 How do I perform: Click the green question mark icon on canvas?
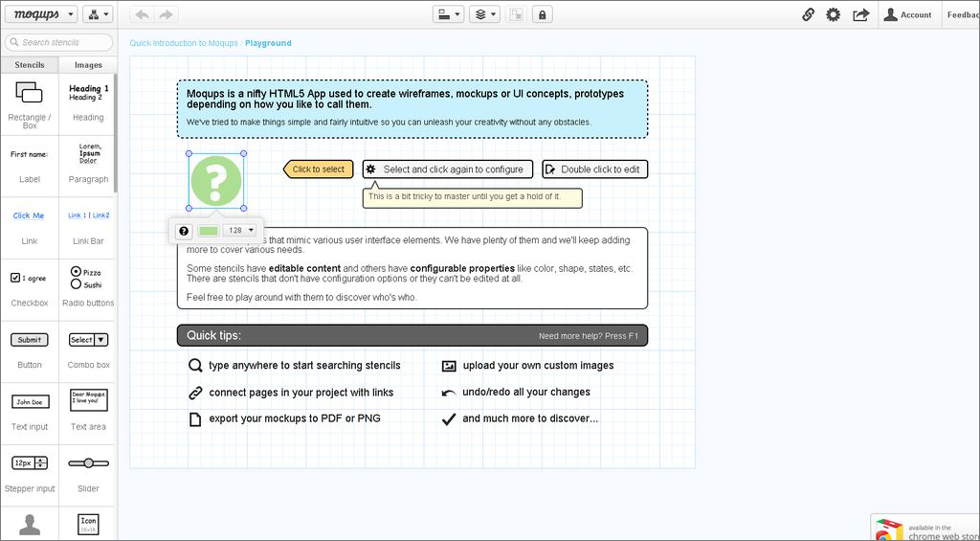point(216,181)
